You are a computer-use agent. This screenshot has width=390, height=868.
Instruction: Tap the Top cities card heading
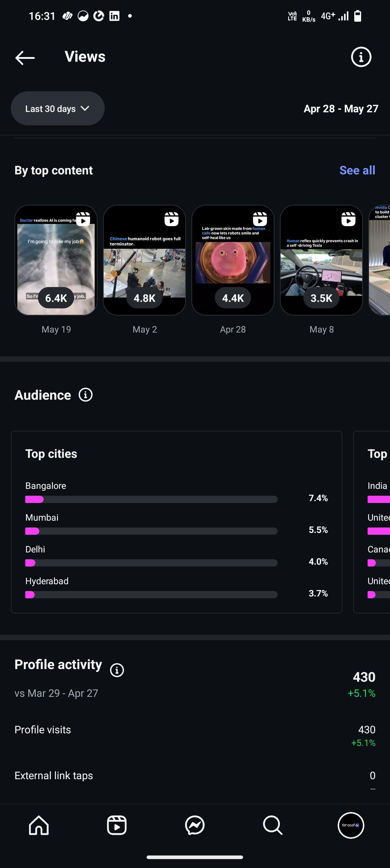pos(51,454)
